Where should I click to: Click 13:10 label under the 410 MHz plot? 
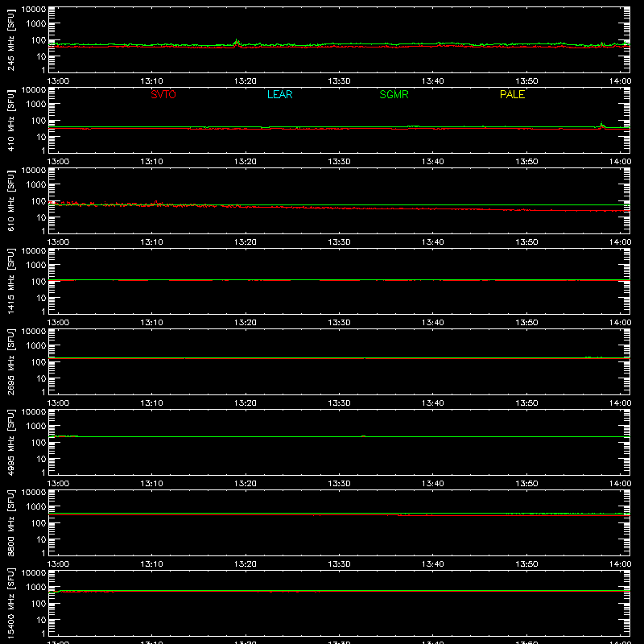(151, 162)
